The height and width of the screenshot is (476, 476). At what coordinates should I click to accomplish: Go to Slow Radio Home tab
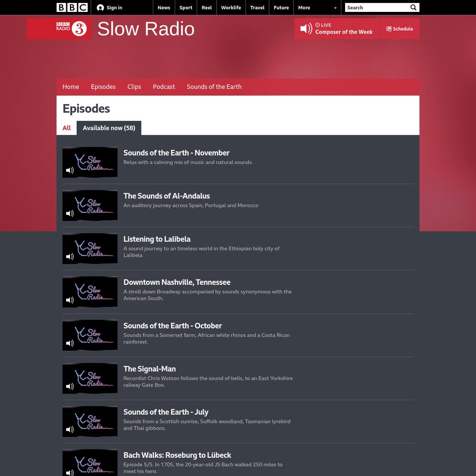[71, 87]
